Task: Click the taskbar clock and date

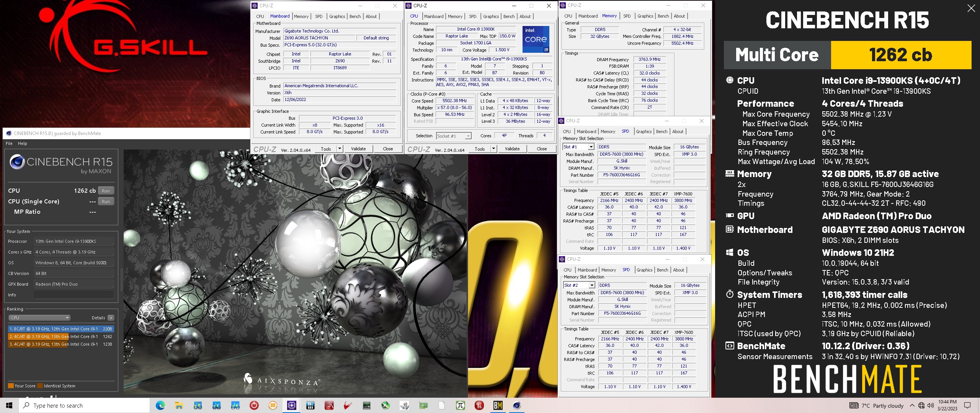Action: coord(947,405)
